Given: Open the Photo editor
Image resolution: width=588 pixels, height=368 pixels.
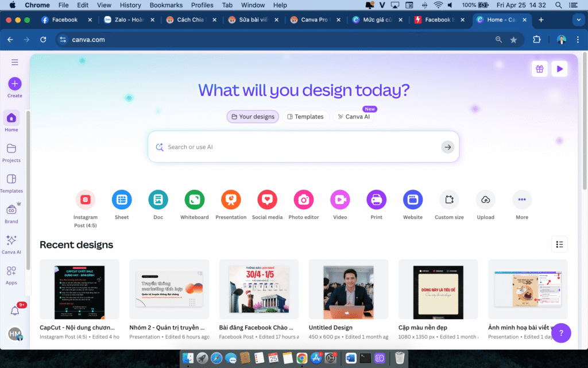Looking at the screenshot, I should (303, 200).
